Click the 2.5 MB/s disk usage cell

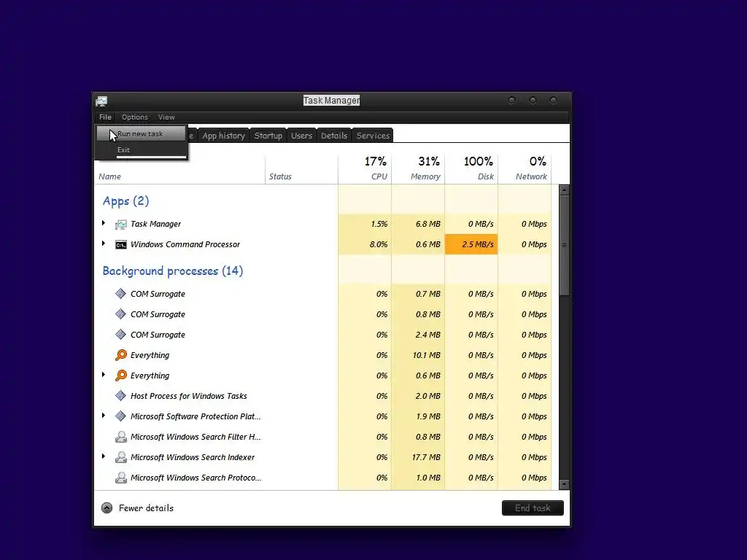point(472,244)
